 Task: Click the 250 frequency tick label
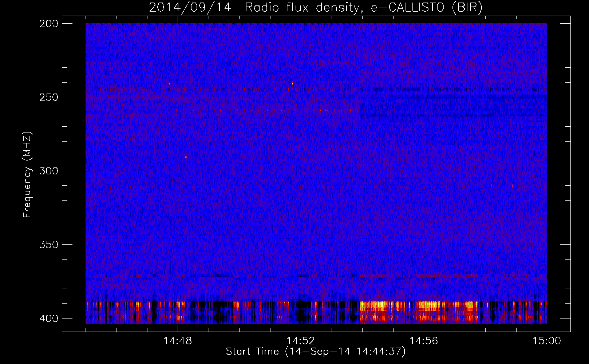[49, 97]
